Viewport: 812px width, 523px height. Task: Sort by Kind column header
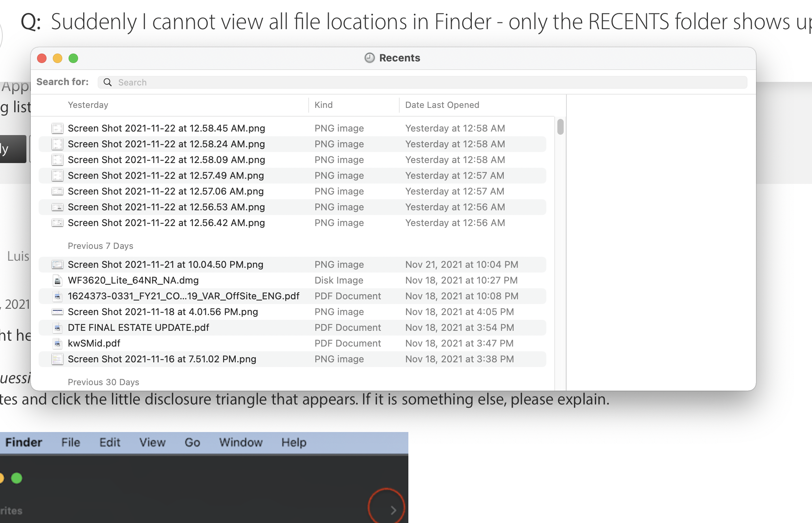click(323, 105)
